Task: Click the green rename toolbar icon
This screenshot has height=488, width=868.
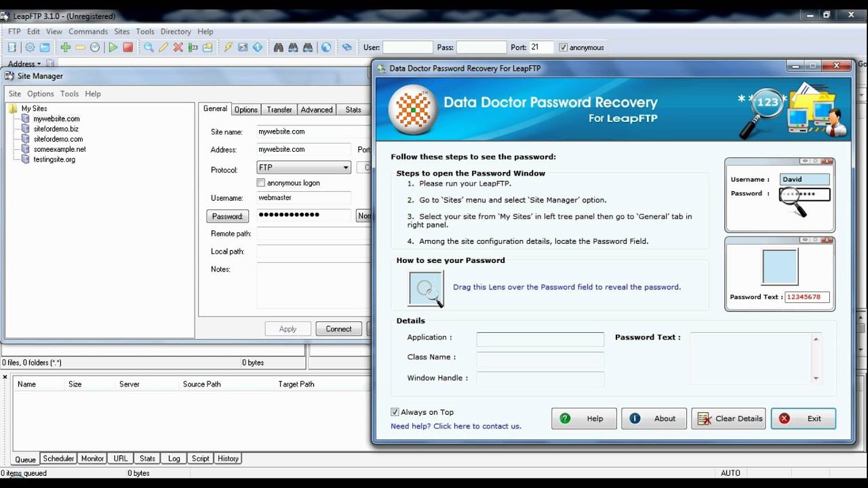Action: [x=193, y=47]
